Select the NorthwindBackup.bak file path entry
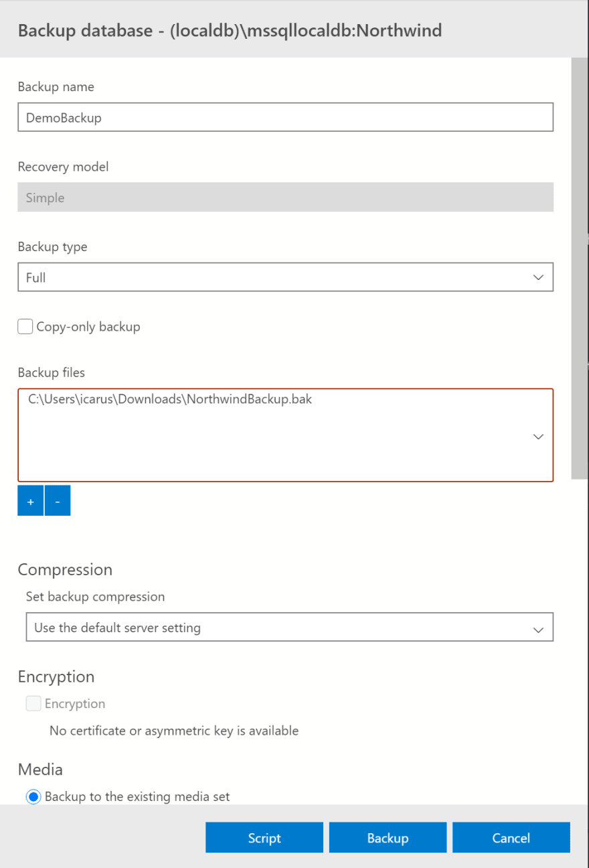589x868 pixels. pyautogui.click(x=170, y=399)
